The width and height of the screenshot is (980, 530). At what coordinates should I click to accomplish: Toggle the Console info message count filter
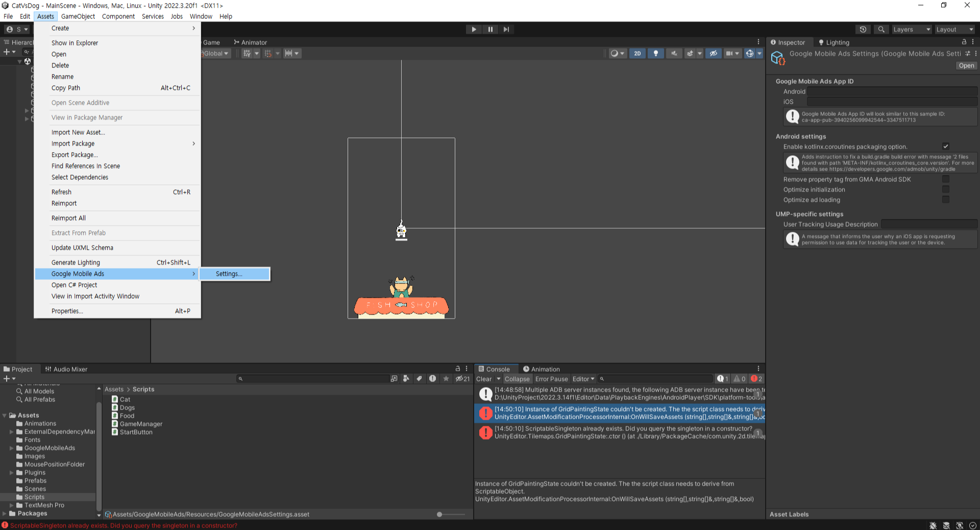click(723, 379)
